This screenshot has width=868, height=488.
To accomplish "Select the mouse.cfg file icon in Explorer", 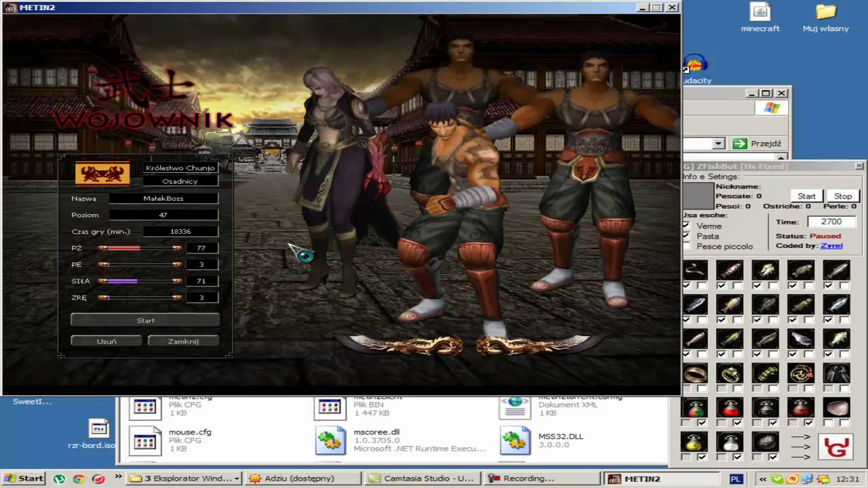I will click(x=144, y=441).
